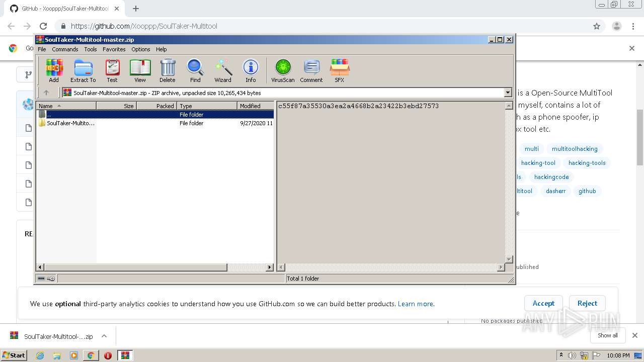This screenshot has width=644, height=362.
Task: Open the Find magnifier tool
Action: click(195, 70)
